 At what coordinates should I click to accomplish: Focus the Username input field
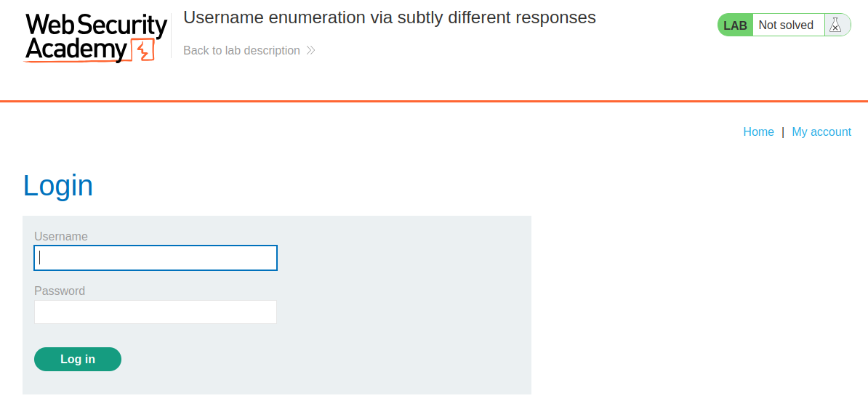[156, 258]
